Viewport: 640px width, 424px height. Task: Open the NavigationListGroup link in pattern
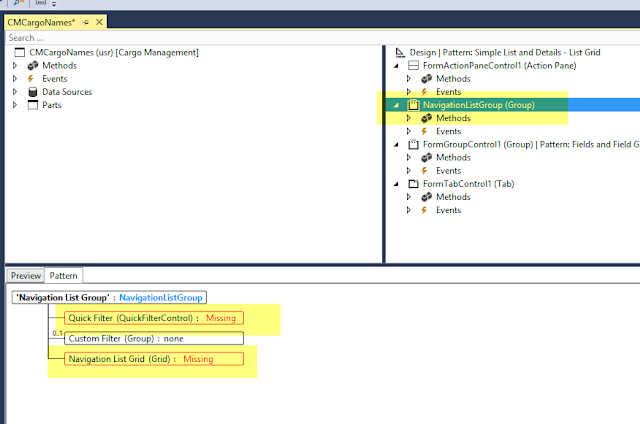(161, 297)
